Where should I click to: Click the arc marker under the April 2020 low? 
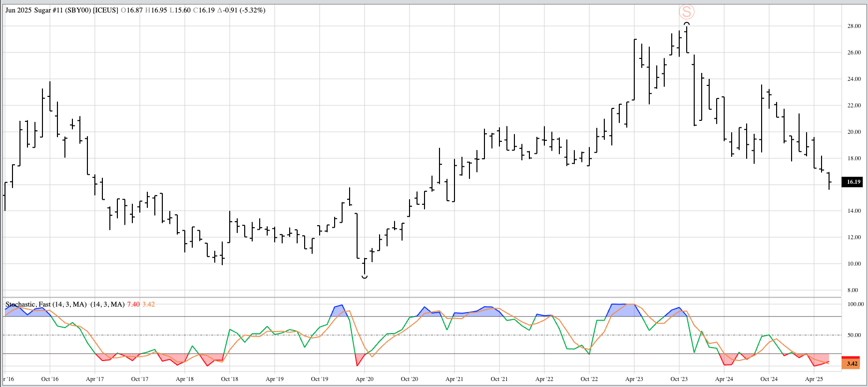[365, 277]
